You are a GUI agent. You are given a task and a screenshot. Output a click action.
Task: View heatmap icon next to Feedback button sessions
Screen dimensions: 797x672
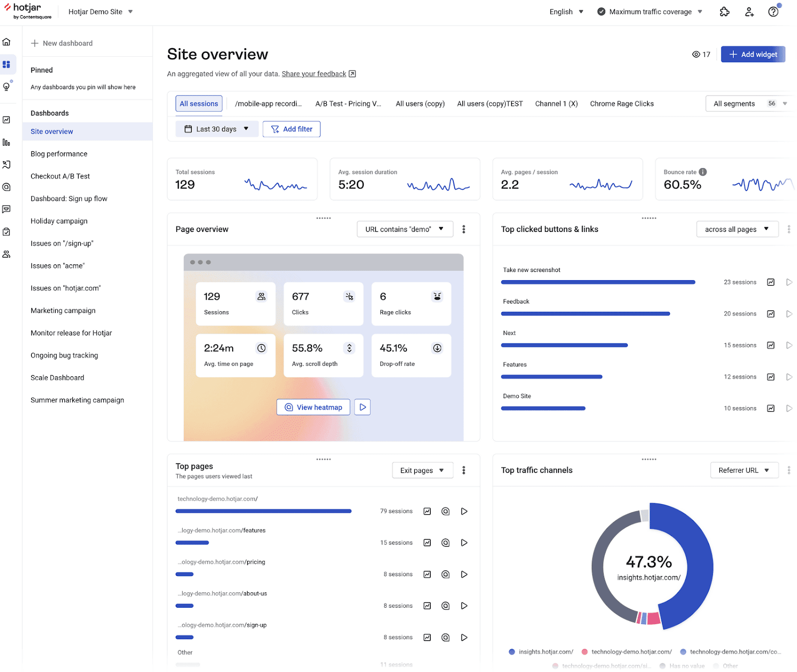pyautogui.click(x=771, y=314)
